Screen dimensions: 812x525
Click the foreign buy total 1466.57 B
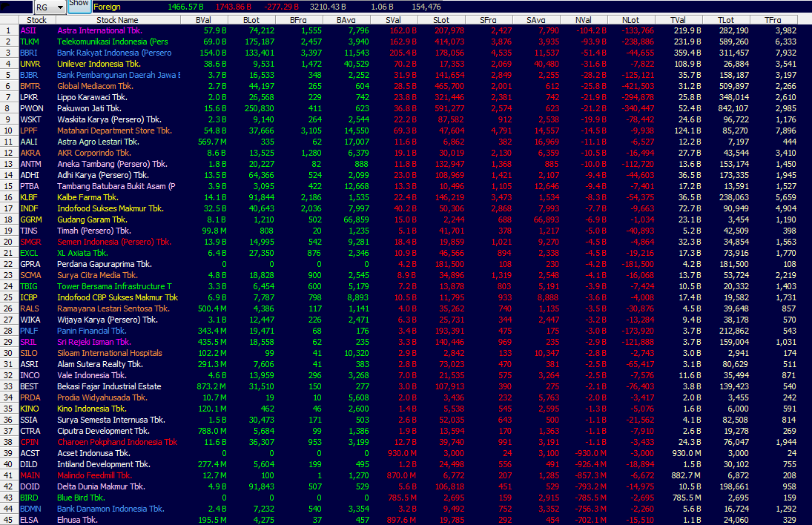(x=186, y=7)
